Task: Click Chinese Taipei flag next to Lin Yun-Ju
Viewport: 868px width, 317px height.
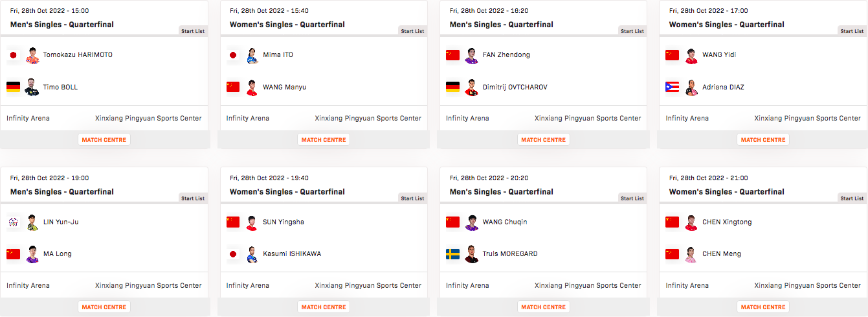Action: 14,222
